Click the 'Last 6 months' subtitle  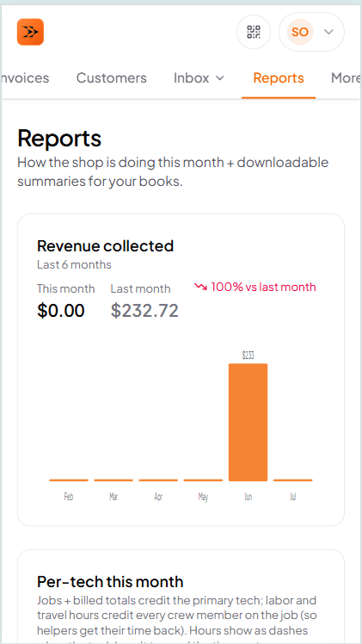(74, 265)
